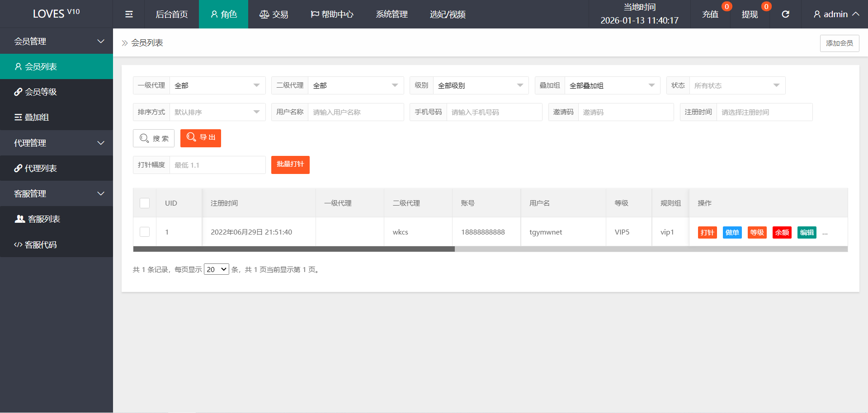Collapse the 代理管理 sidebar section
This screenshot has width=868, height=413.
click(x=57, y=143)
